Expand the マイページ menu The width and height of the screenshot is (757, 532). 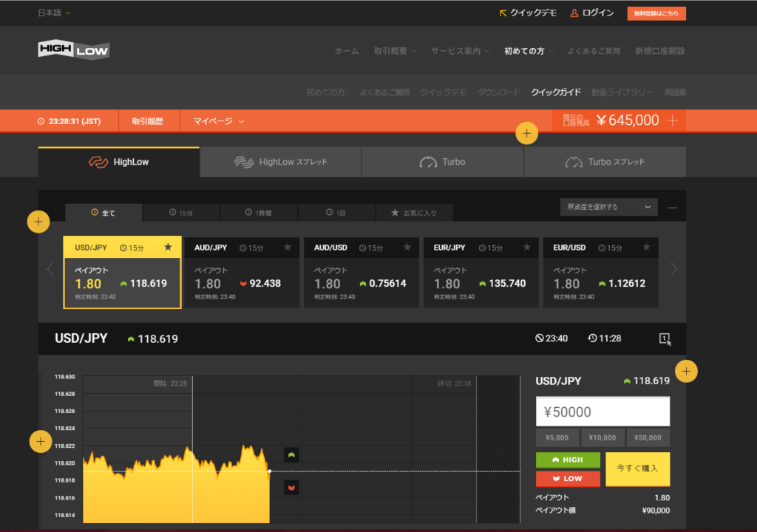pos(218,121)
